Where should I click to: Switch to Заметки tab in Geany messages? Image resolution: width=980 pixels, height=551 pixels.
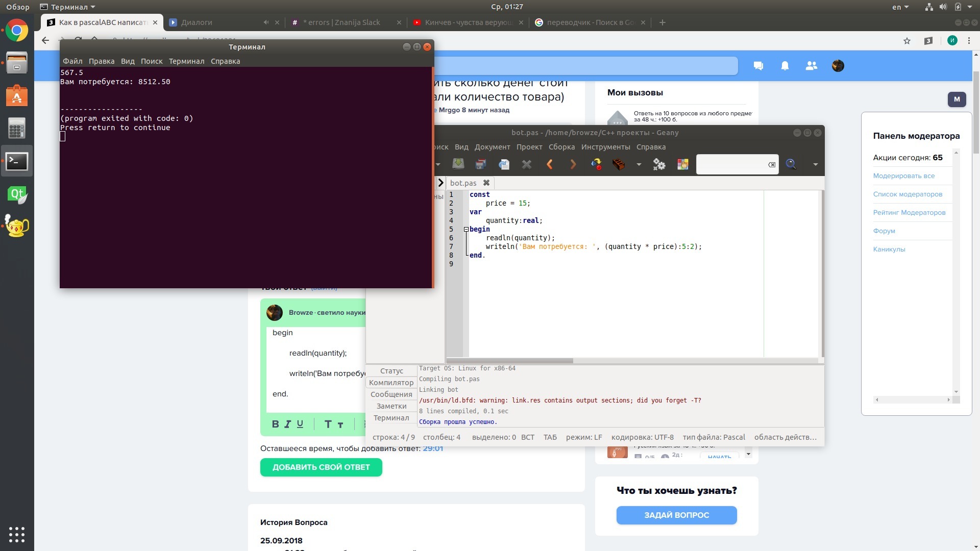(x=391, y=406)
